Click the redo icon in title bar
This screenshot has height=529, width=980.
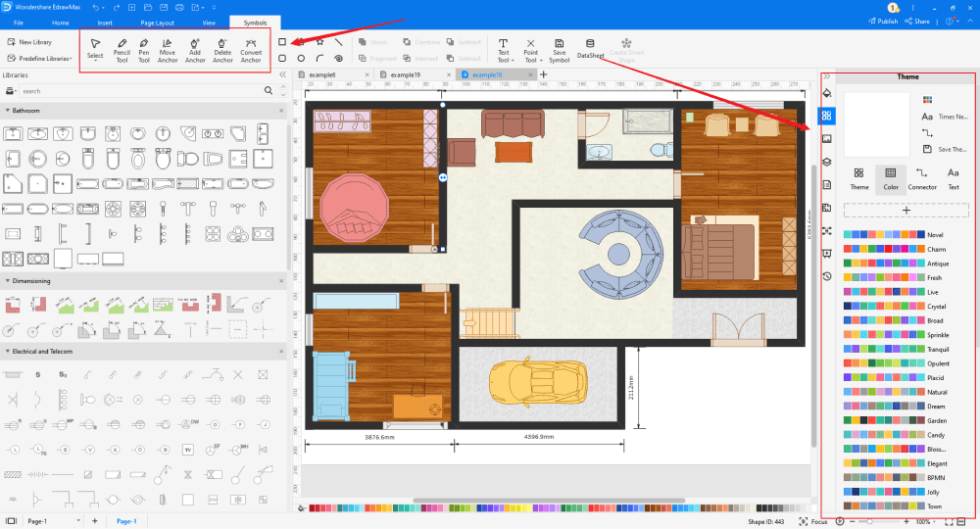[x=117, y=8]
